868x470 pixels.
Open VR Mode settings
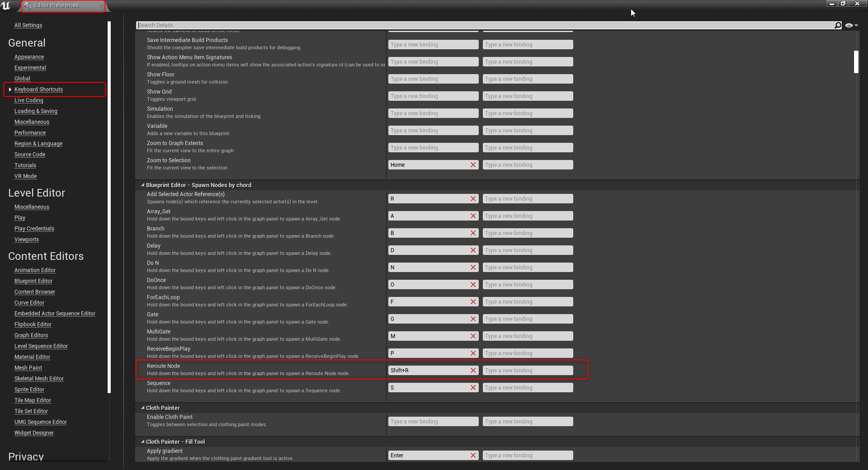[25, 176]
